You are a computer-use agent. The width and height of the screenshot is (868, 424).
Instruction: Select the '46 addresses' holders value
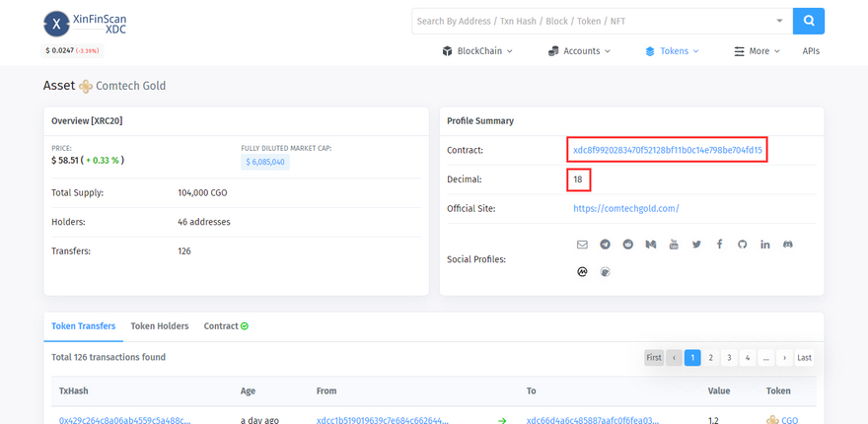coord(204,222)
